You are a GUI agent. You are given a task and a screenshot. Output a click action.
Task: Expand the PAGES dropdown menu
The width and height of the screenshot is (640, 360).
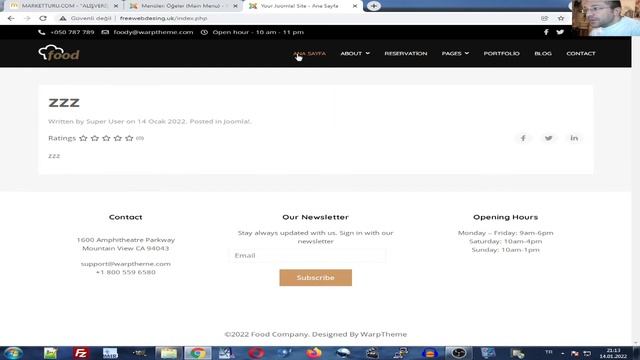[x=456, y=53]
